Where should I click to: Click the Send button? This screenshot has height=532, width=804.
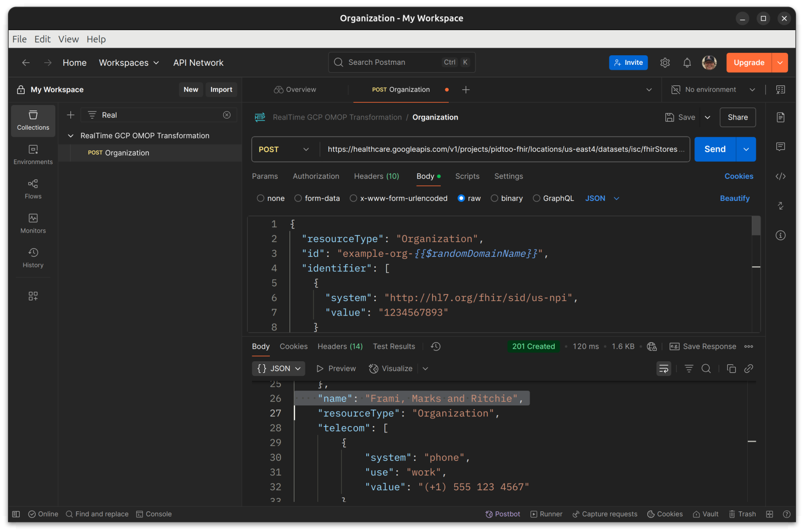pos(715,150)
